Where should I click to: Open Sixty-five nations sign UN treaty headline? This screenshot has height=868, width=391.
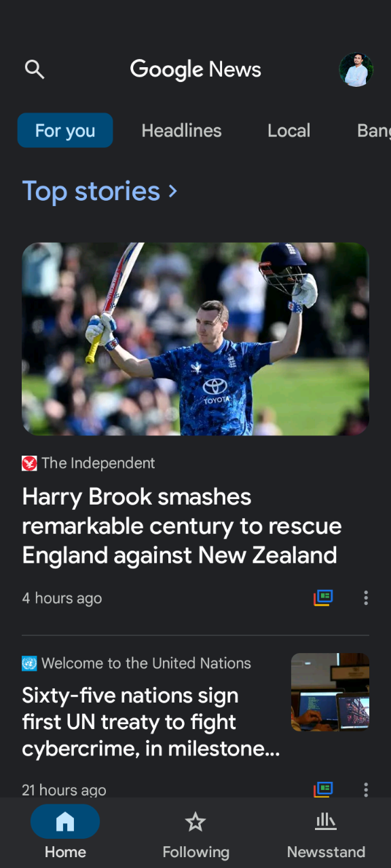(x=151, y=722)
